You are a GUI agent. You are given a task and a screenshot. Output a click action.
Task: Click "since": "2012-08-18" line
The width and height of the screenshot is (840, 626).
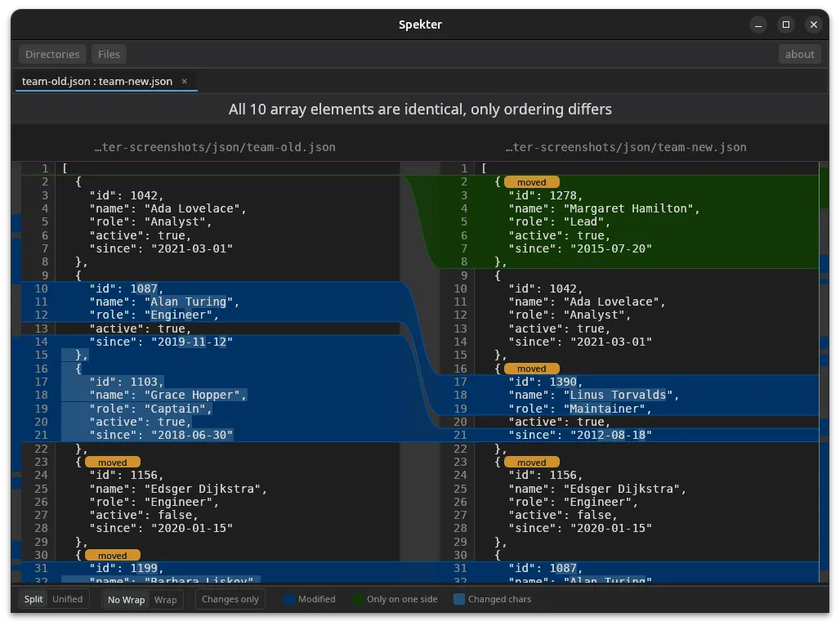pyautogui.click(x=579, y=436)
